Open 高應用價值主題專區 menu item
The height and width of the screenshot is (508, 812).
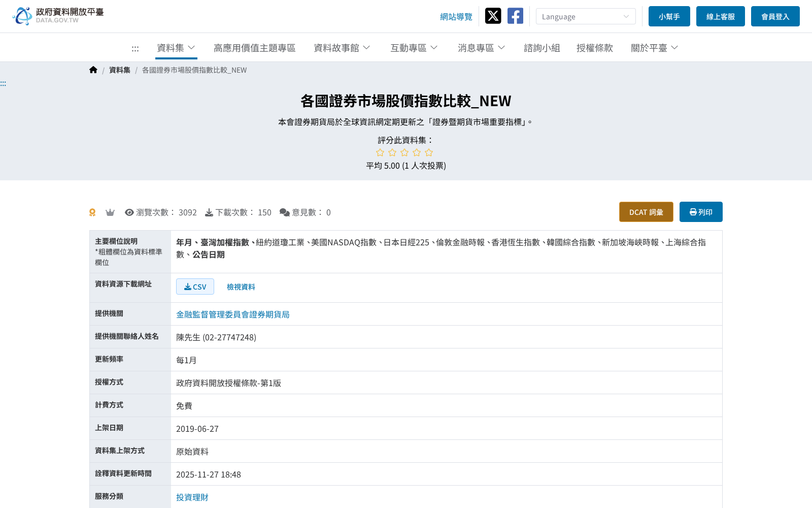[x=255, y=48]
